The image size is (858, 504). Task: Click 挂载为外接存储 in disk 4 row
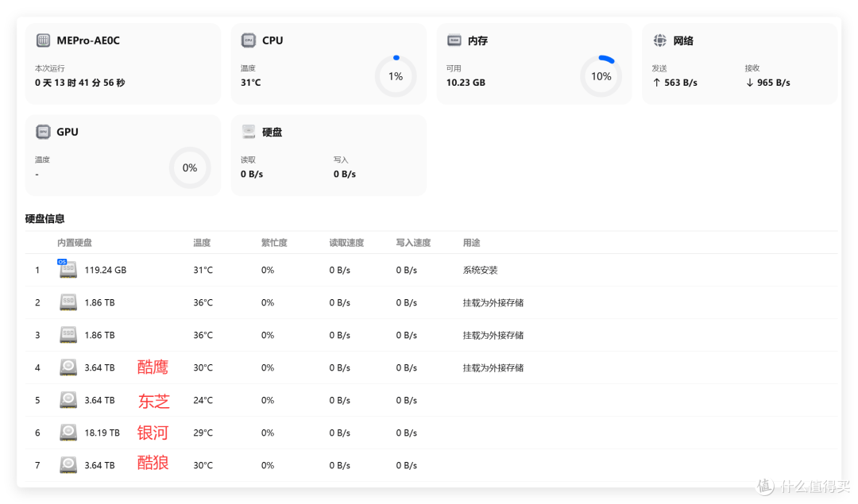(x=493, y=368)
